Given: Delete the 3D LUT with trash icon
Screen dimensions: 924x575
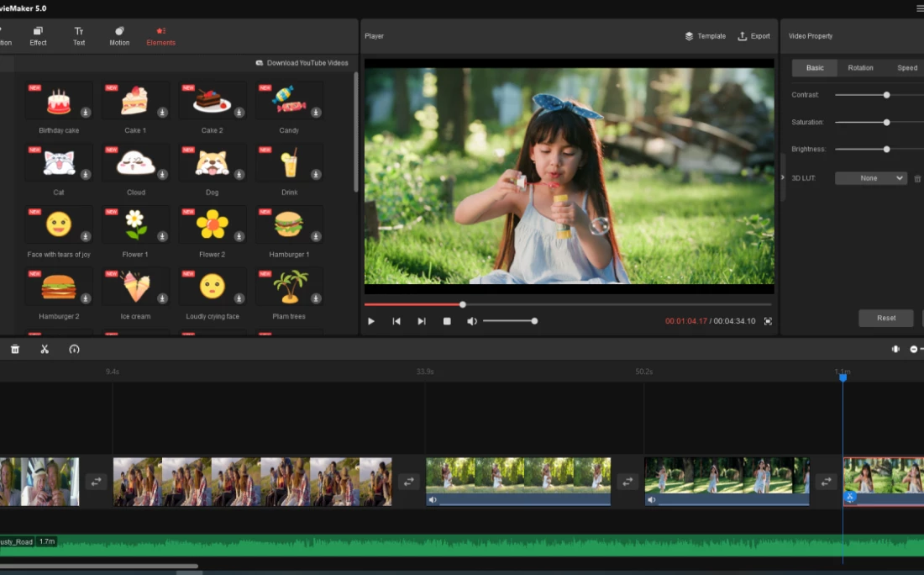Looking at the screenshot, I should click(x=917, y=178).
